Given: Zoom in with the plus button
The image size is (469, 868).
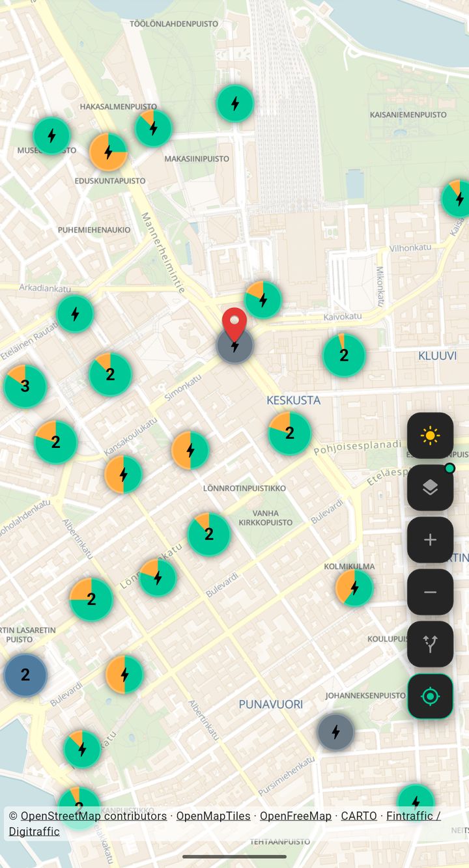Looking at the screenshot, I should 430,540.
